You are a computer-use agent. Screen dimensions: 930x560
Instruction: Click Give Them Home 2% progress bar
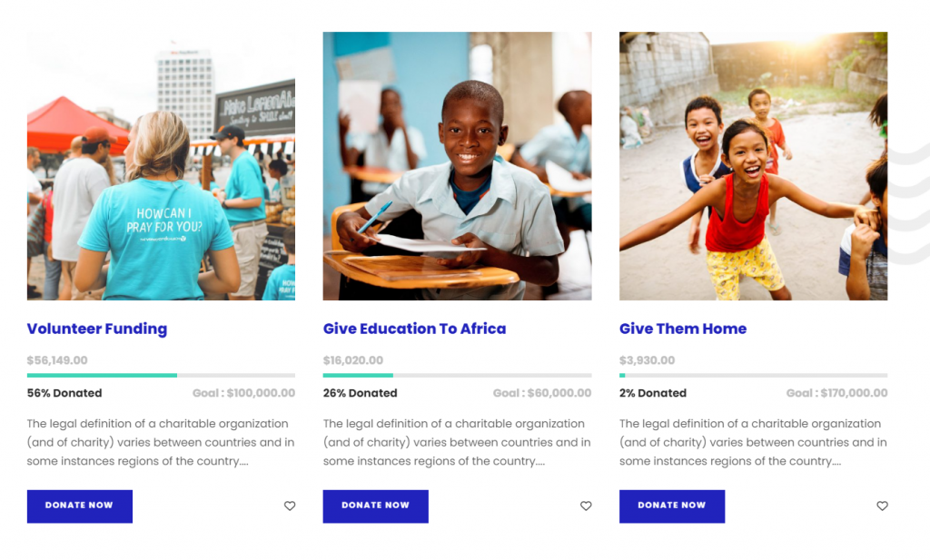[753, 375]
